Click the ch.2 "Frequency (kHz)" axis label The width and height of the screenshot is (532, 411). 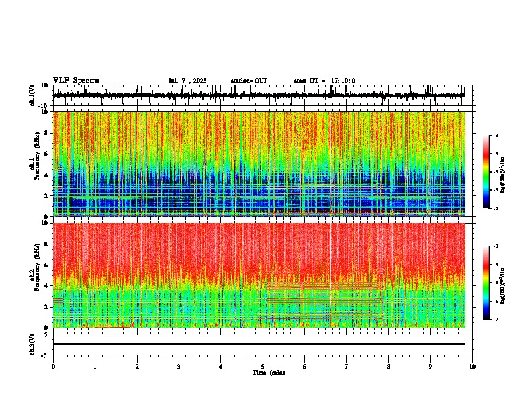(x=38, y=267)
